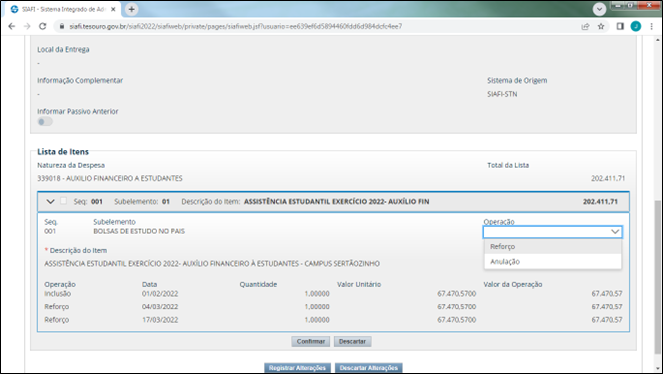Open the browser side panel
663x374 pixels.
[x=620, y=26]
